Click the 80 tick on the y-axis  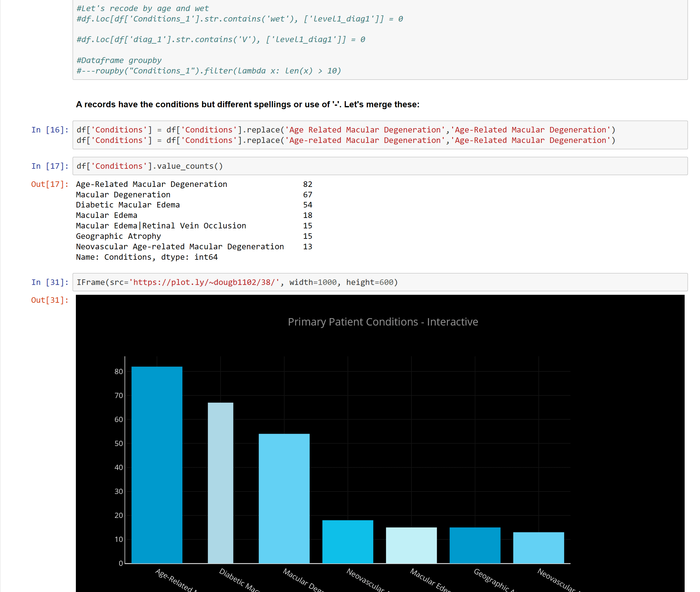(119, 372)
